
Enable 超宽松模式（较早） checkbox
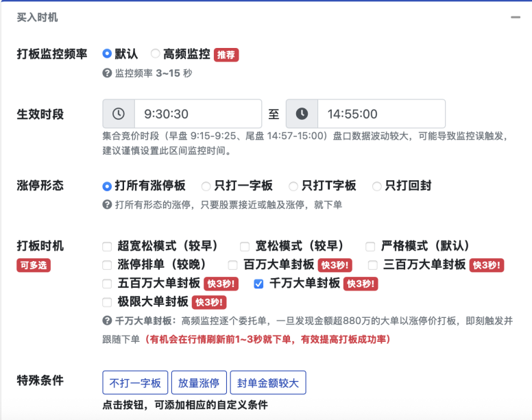107,246
